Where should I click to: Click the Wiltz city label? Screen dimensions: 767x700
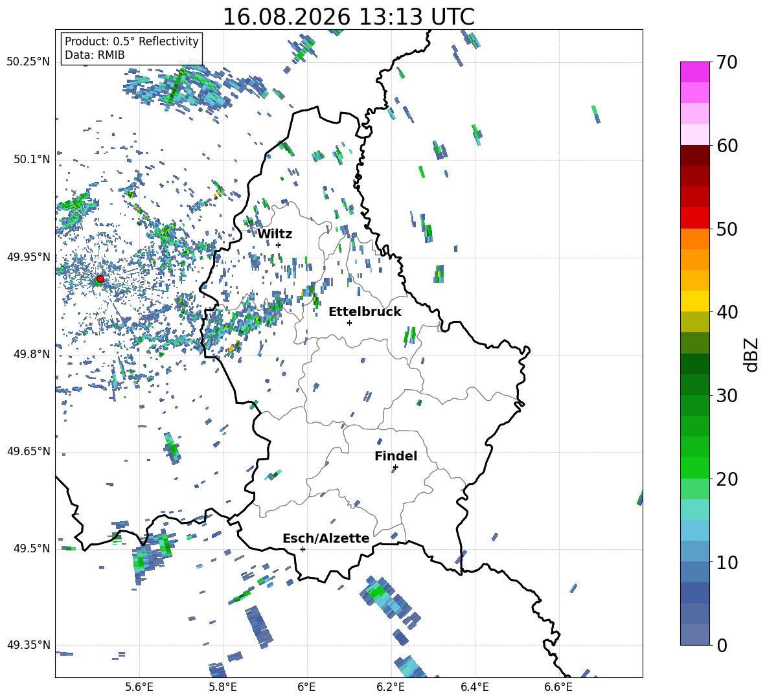point(275,234)
